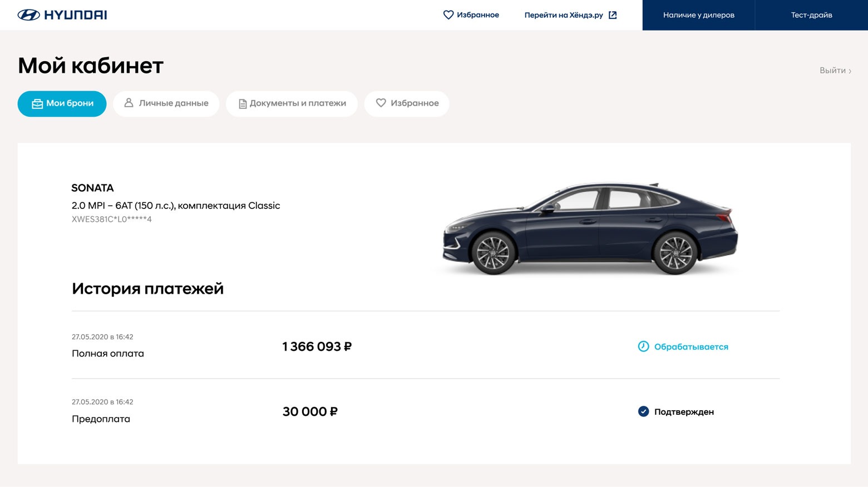Click the document icon on Документы и платежи tab
This screenshot has width=868, height=487.
243,104
